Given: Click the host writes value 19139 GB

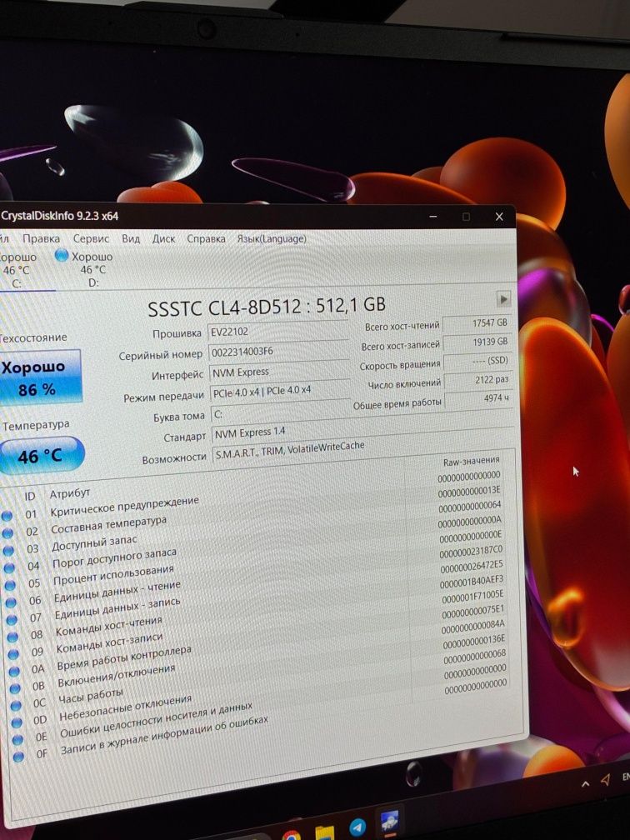Looking at the screenshot, I should pos(477,342).
